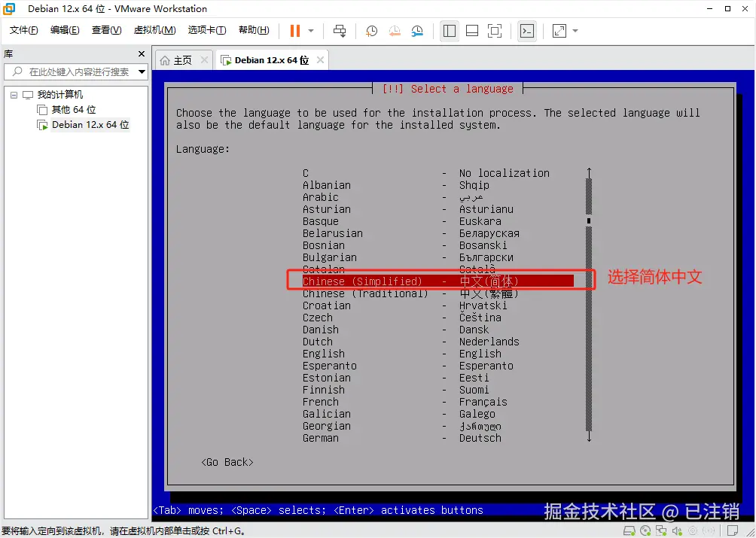Click the Go Back button
This screenshot has width=756, height=538.
click(226, 462)
